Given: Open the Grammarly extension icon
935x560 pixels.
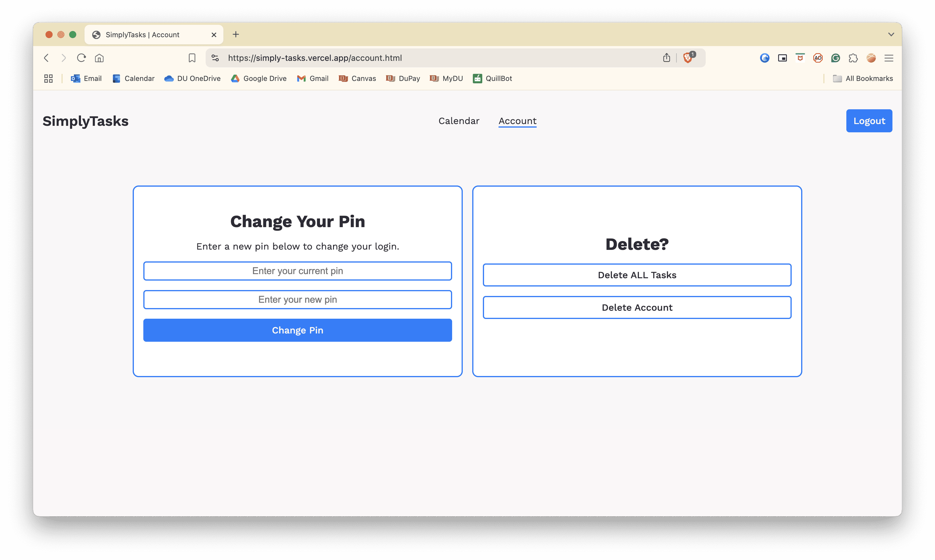Looking at the screenshot, I should [835, 58].
